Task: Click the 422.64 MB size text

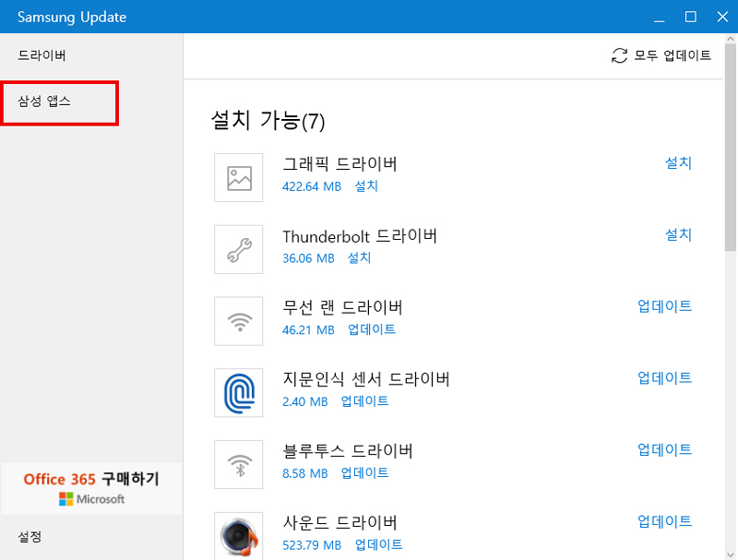Action: [x=312, y=187]
